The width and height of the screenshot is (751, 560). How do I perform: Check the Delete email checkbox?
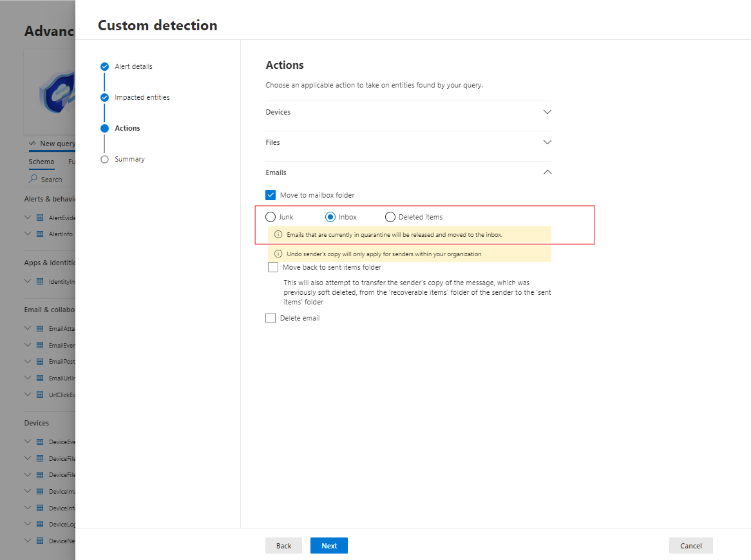pyautogui.click(x=271, y=318)
